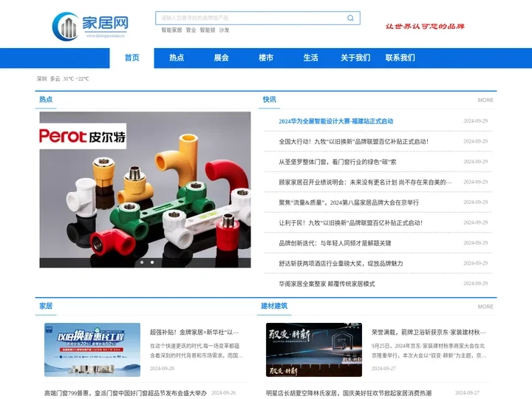Click the 在这个快速更迭的时代 article summary
The width and height of the screenshot is (532, 399).
197,351
